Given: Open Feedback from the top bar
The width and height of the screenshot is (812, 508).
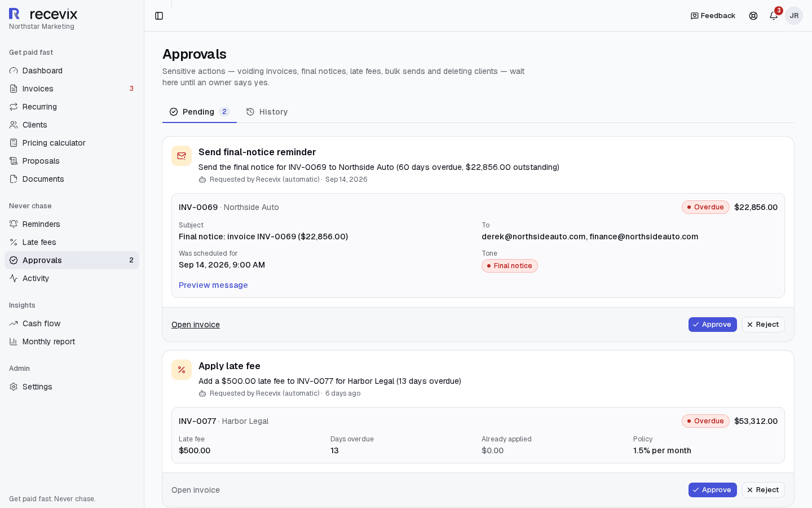Looking at the screenshot, I should 713,16.
